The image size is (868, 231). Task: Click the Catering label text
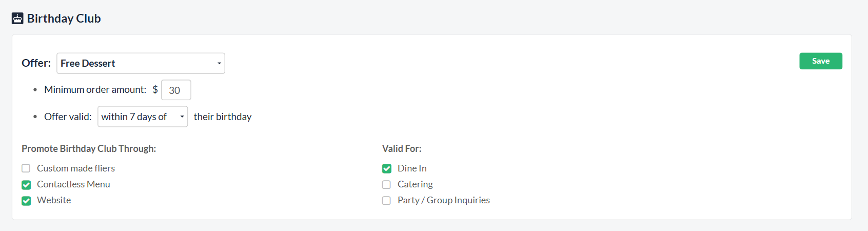(415, 184)
